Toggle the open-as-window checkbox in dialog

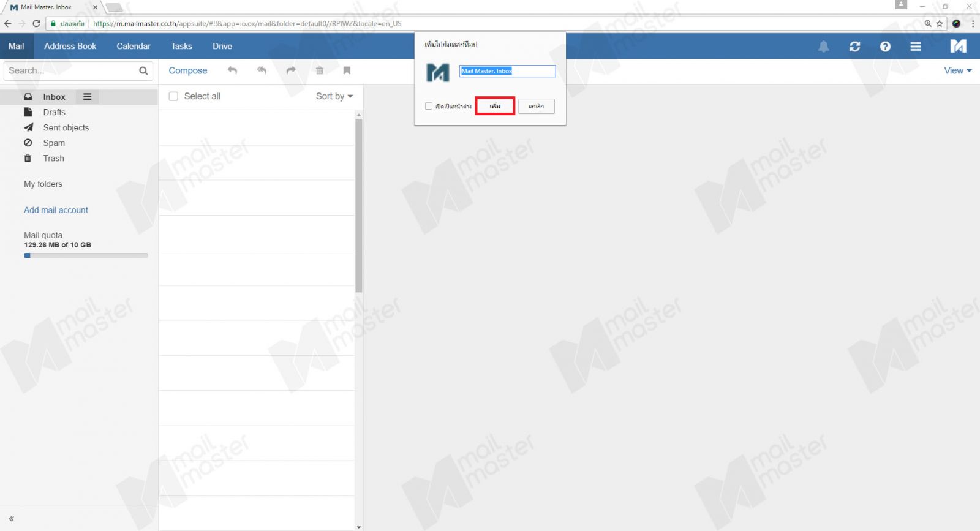pyautogui.click(x=429, y=106)
